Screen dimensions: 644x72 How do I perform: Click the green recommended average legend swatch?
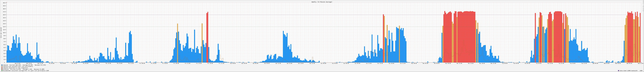[x=2, y=71]
